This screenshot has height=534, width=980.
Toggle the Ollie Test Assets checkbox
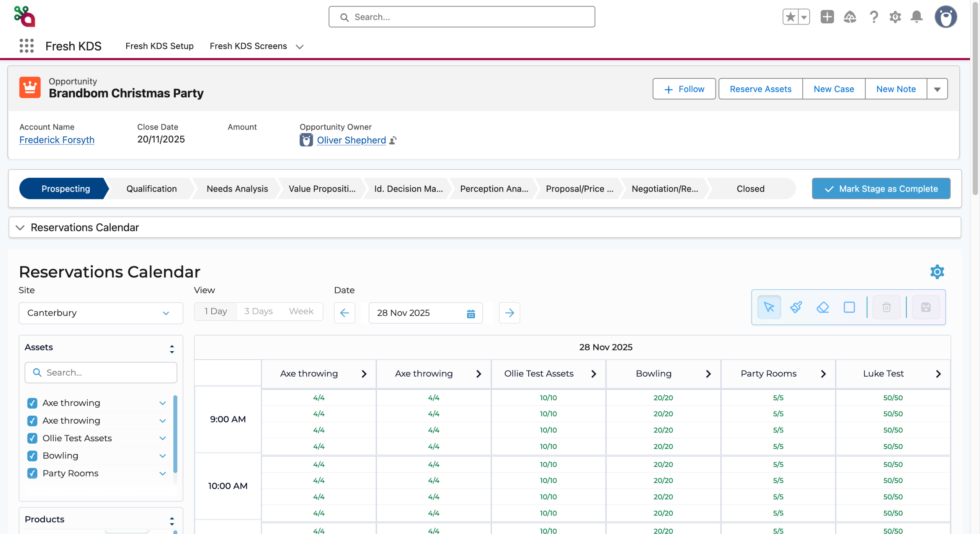click(33, 438)
